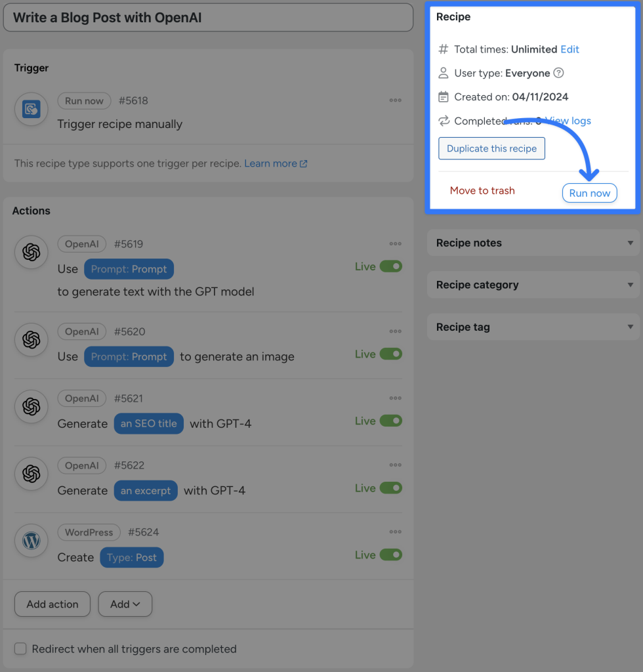Click the recipe title input field
The height and width of the screenshot is (672, 643).
pos(208,18)
